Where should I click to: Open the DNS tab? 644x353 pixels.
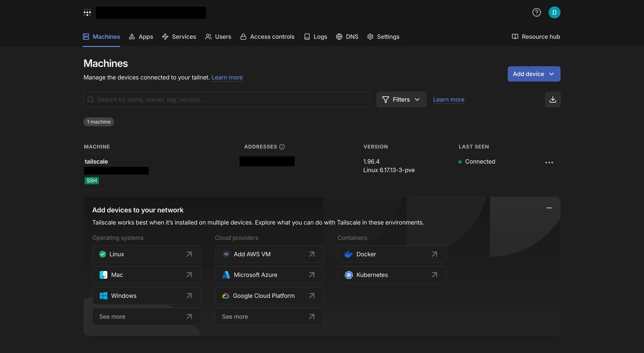(x=347, y=37)
